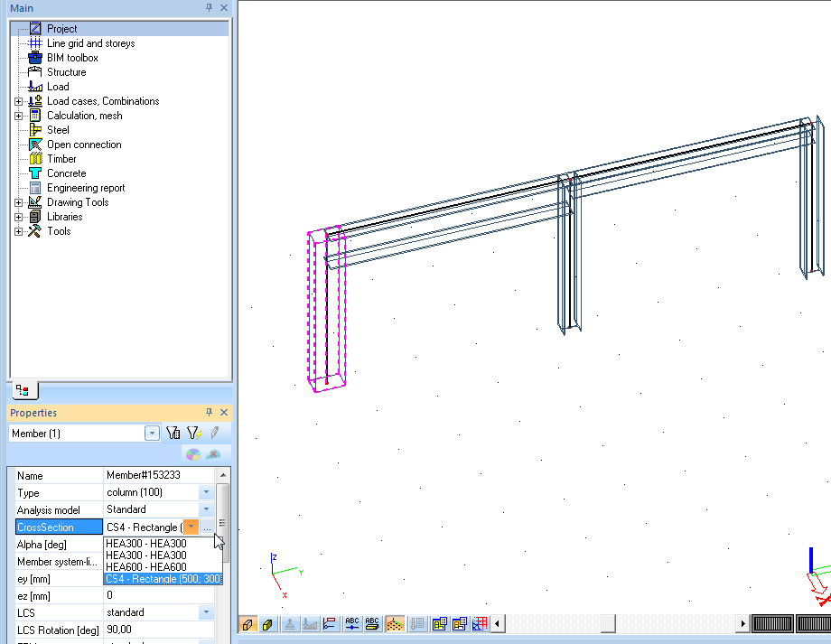Choose CS4 - Rectangle option in list
The height and width of the screenshot is (644, 831).
[163, 579]
